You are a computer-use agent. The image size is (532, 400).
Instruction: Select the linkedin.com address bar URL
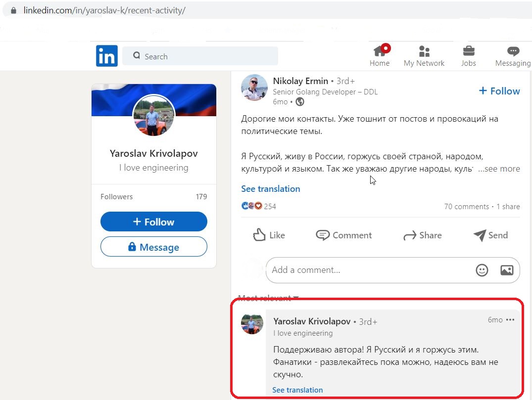tap(104, 10)
